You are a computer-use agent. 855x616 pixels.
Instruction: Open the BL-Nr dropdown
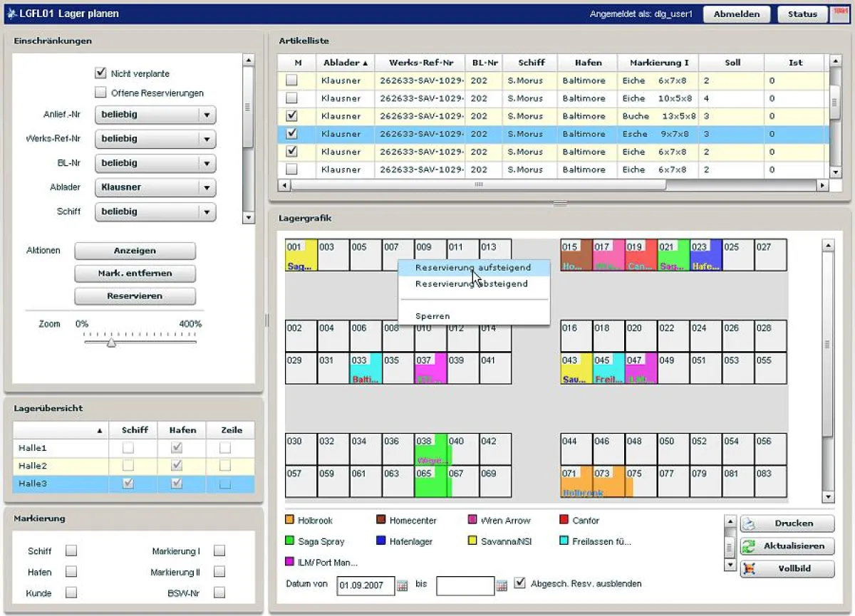pyautogui.click(x=207, y=163)
